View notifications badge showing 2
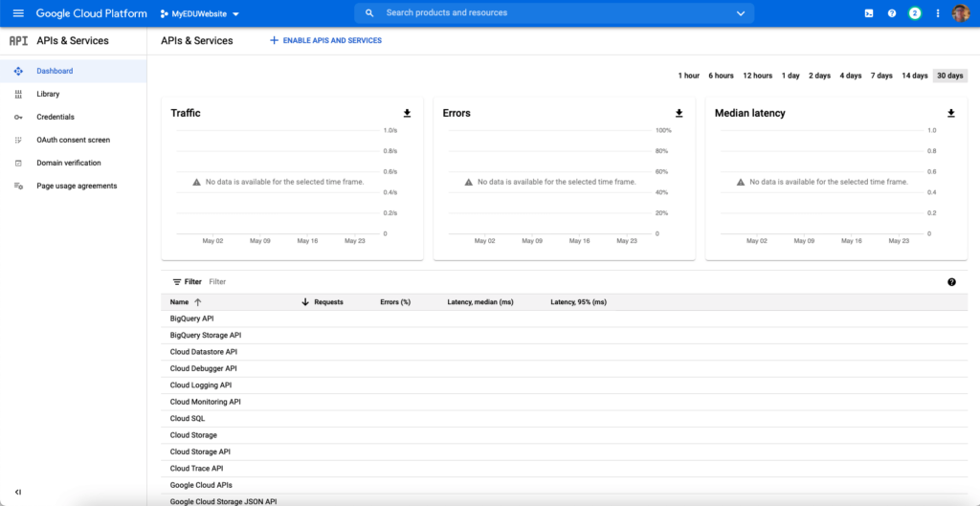The width and height of the screenshot is (980, 506). click(915, 13)
